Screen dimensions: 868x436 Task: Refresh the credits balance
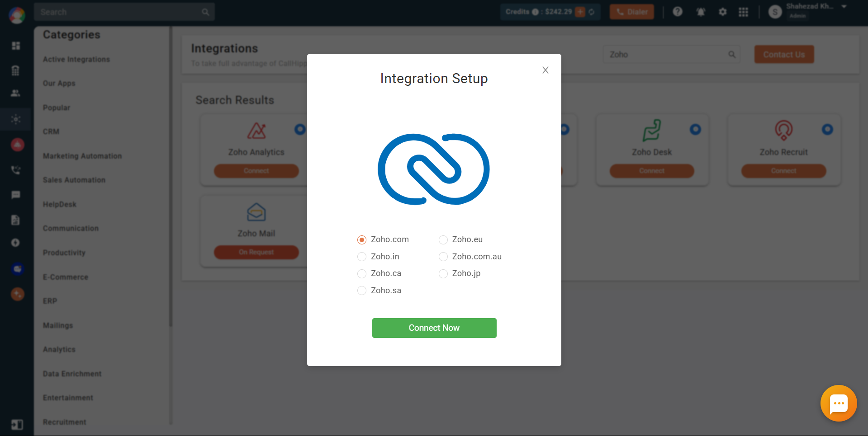point(592,12)
